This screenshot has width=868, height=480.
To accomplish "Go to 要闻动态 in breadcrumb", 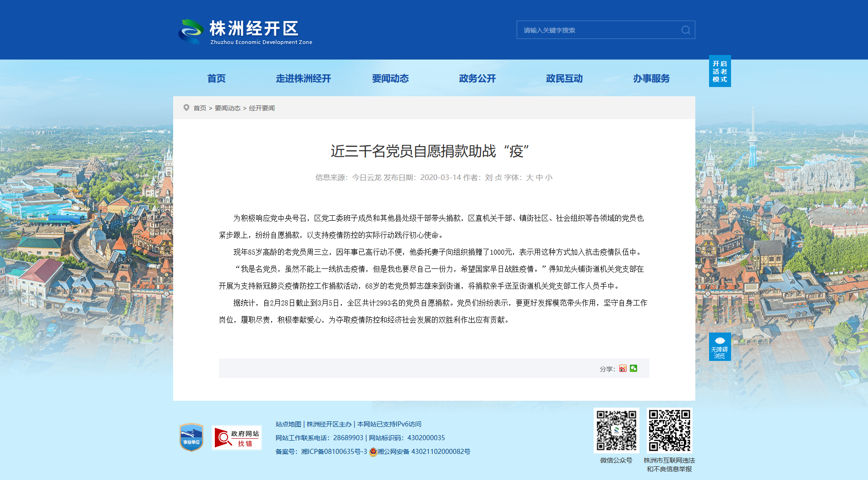I will pos(228,108).
